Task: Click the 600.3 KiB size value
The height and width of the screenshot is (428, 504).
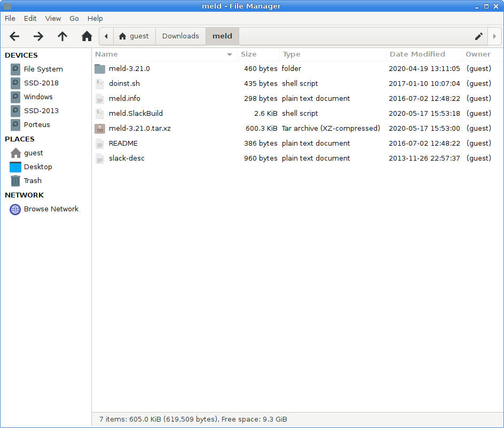Action: click(261, 129)
